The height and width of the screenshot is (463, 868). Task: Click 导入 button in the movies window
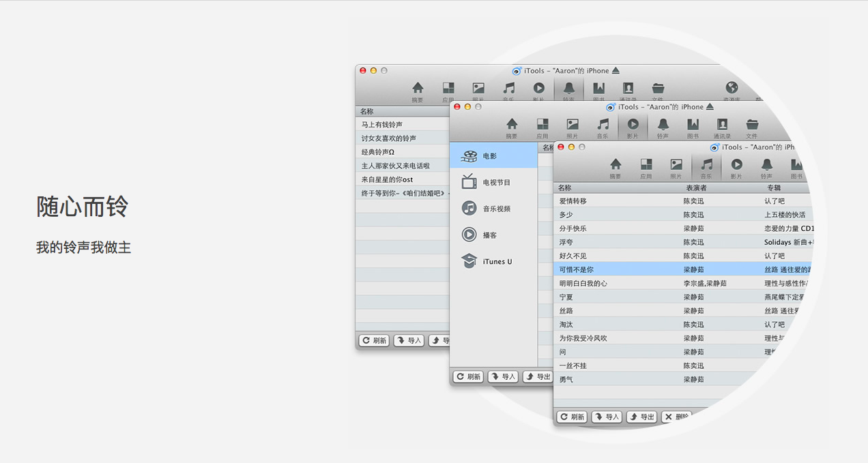504,376
